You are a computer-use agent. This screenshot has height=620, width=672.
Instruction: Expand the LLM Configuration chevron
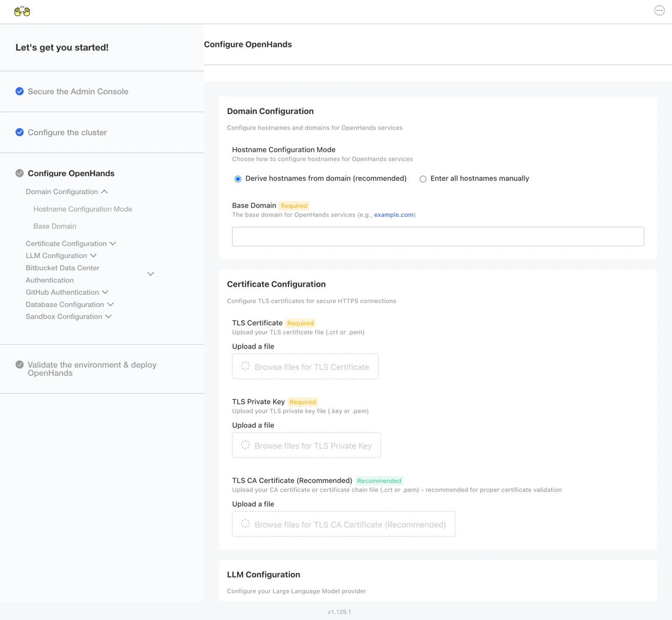point(94,255)
